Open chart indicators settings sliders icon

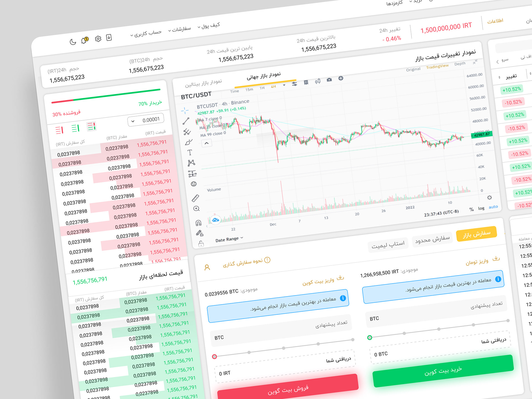coord(294,84)
